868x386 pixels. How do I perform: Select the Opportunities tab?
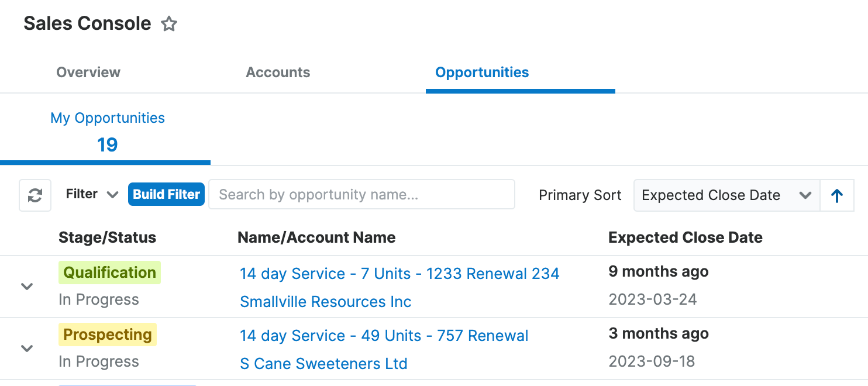481,72
